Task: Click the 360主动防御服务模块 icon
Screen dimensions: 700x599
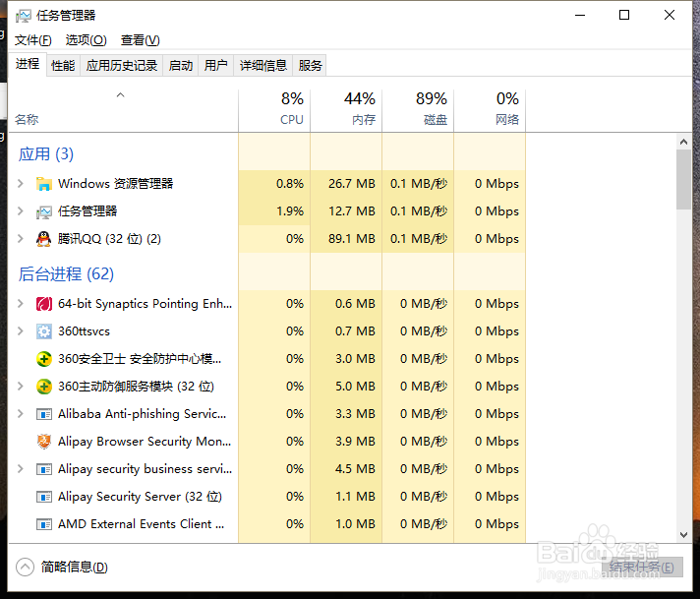Action: [x=43, y=387]
